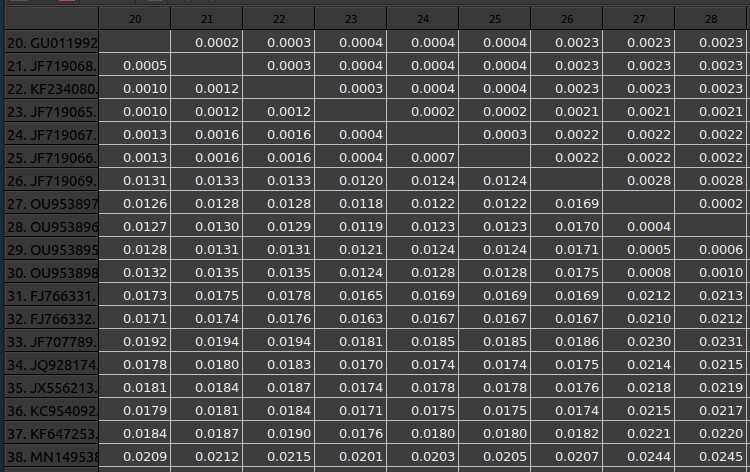The width and height of the screenshot is (750, 472).
Task: Select 0.0169 in OU953897 row, column 26
Action: coord(567,203)
